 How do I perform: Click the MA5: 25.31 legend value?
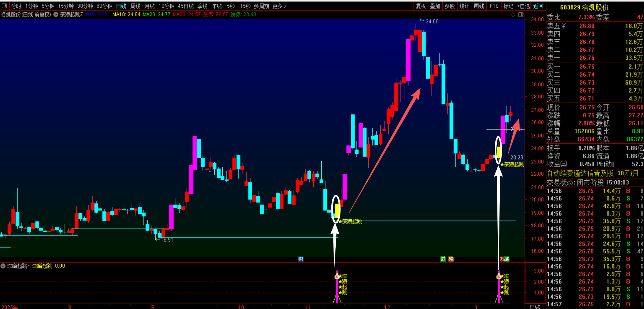tap(98, 14)
